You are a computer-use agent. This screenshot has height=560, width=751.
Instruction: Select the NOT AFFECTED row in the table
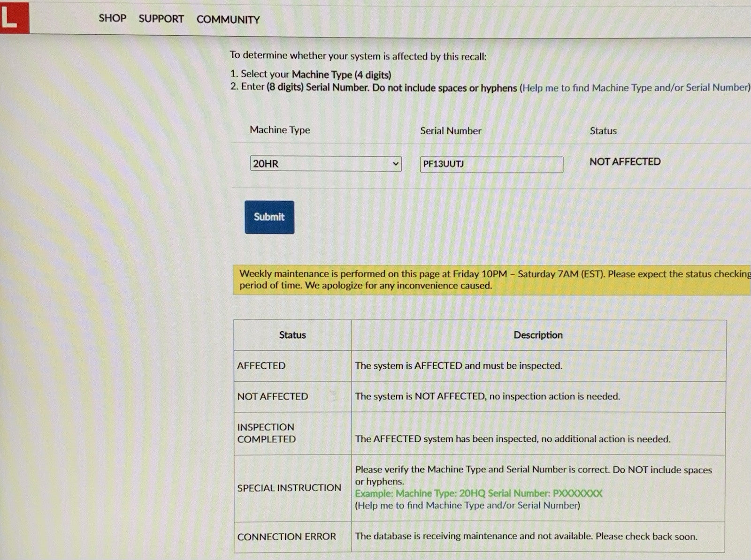coord(480,397)
